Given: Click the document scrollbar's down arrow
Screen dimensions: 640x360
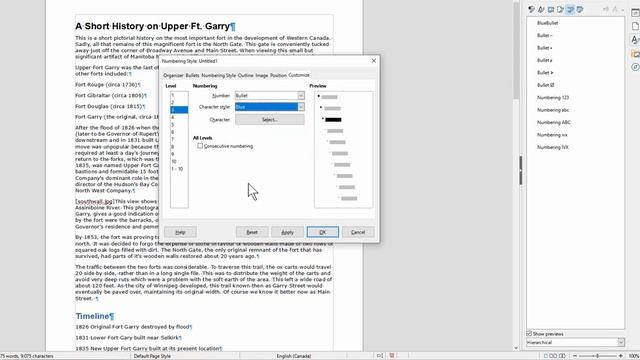Looking at the screenshot, I should pyautogui.click(x=516, y=348).
